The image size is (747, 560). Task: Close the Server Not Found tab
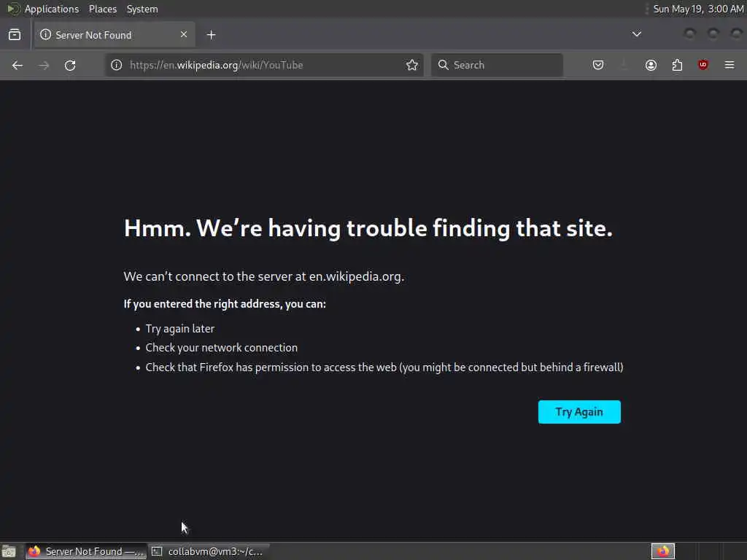tap(184, 34)
